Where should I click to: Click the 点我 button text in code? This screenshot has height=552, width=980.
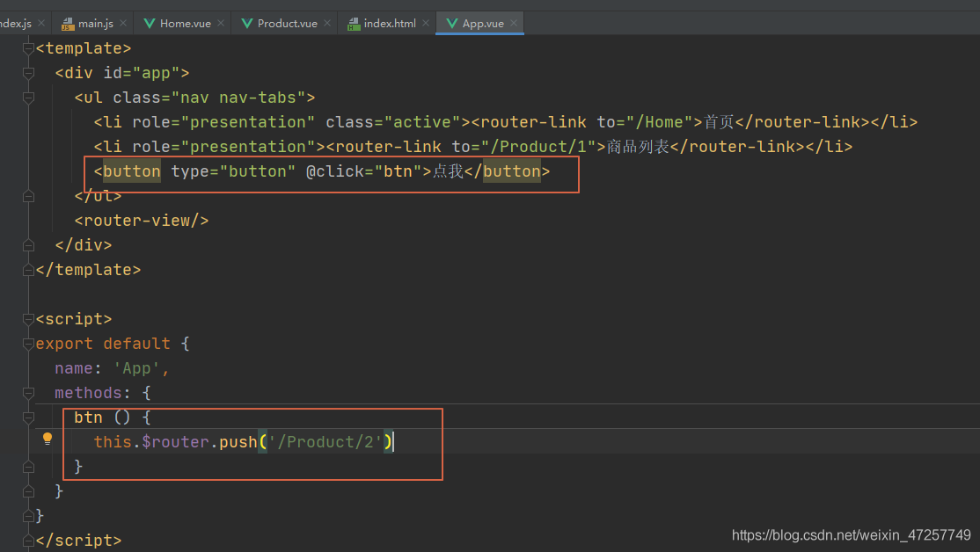[x=448, y=171]
